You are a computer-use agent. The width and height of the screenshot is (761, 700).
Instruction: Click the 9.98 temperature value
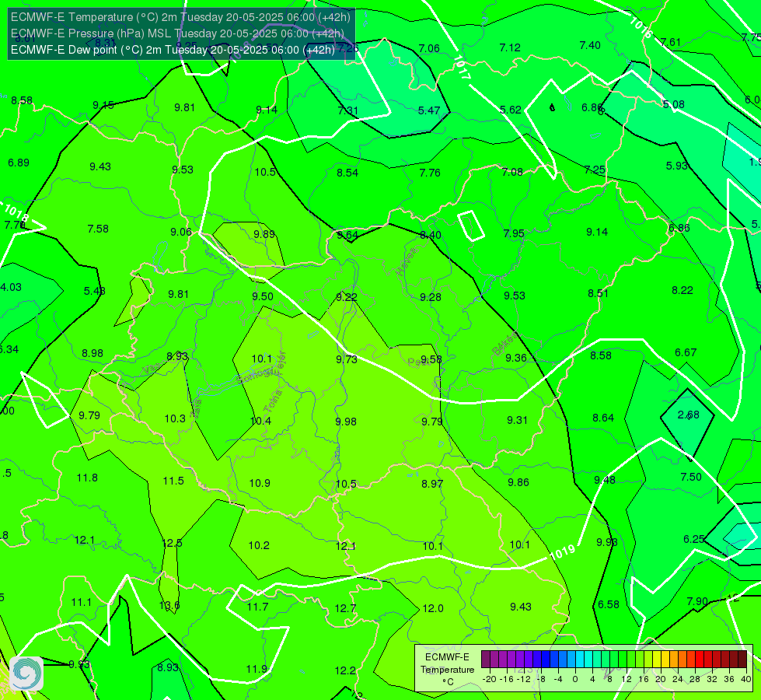click(346, 422)
